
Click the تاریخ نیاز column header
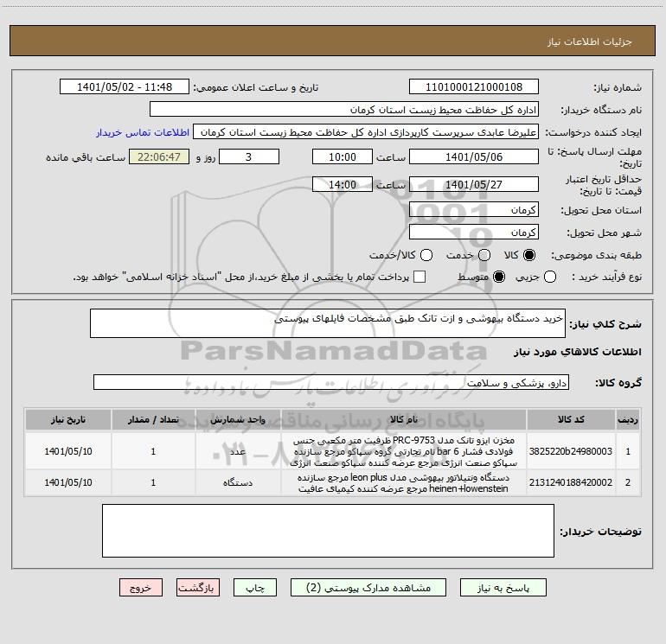68,420
